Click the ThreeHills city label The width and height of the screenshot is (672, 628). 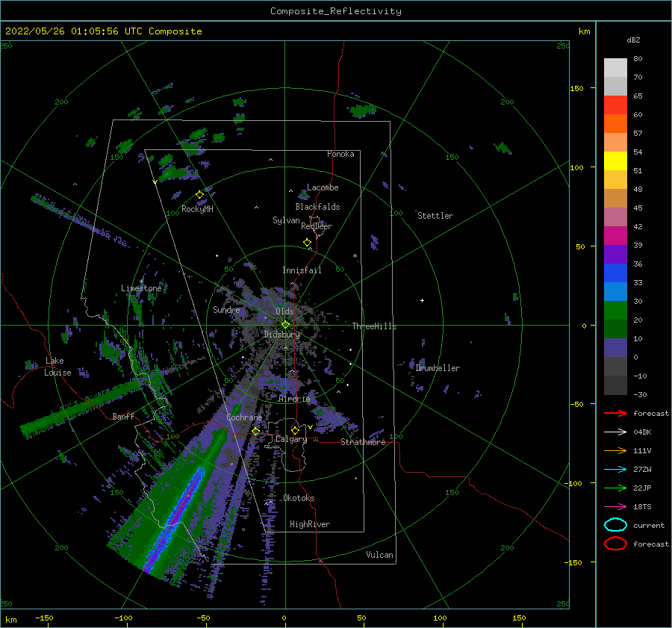pos(375,326)
